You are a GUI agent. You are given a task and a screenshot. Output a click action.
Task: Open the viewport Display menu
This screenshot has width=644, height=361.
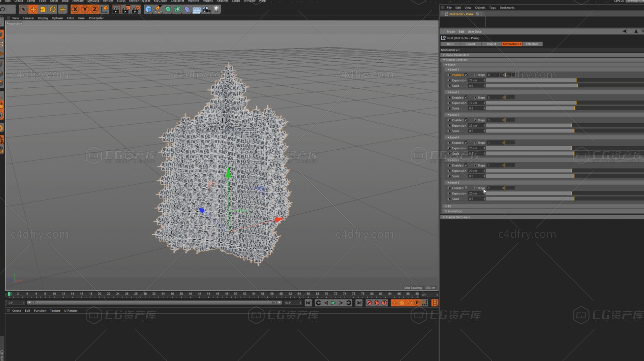(43, 18)
